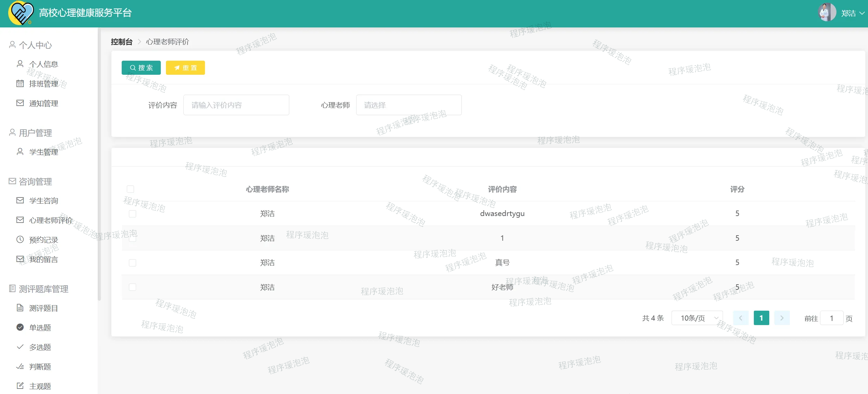868x394 pixels.
Task: Click the 搜索 search button
Action: (141, 68)
